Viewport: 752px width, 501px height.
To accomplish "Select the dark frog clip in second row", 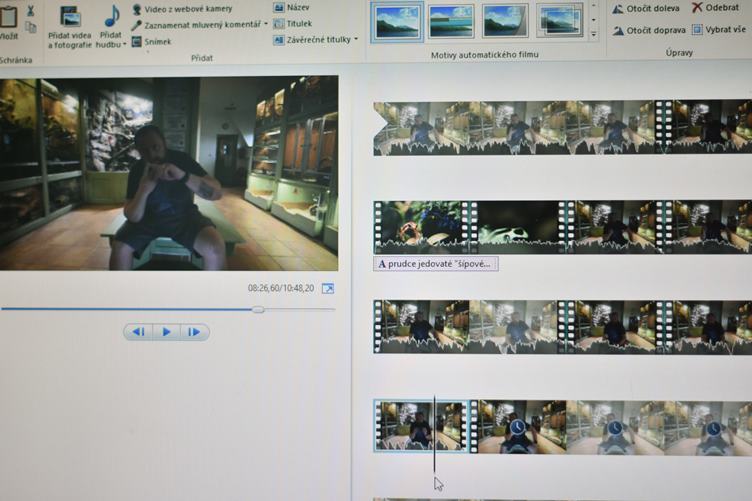I will 517,227.
